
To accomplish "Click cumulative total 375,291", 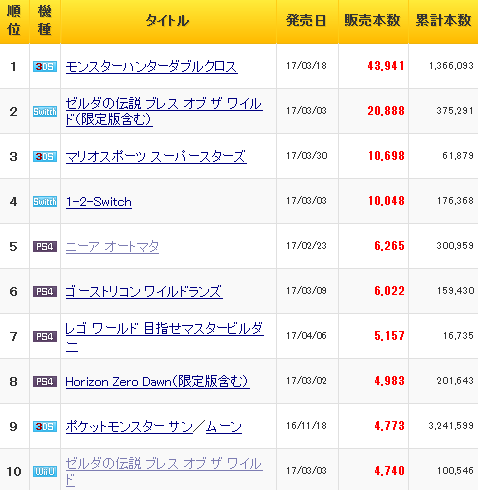I will pyautogui.click(x=455, y=111).
